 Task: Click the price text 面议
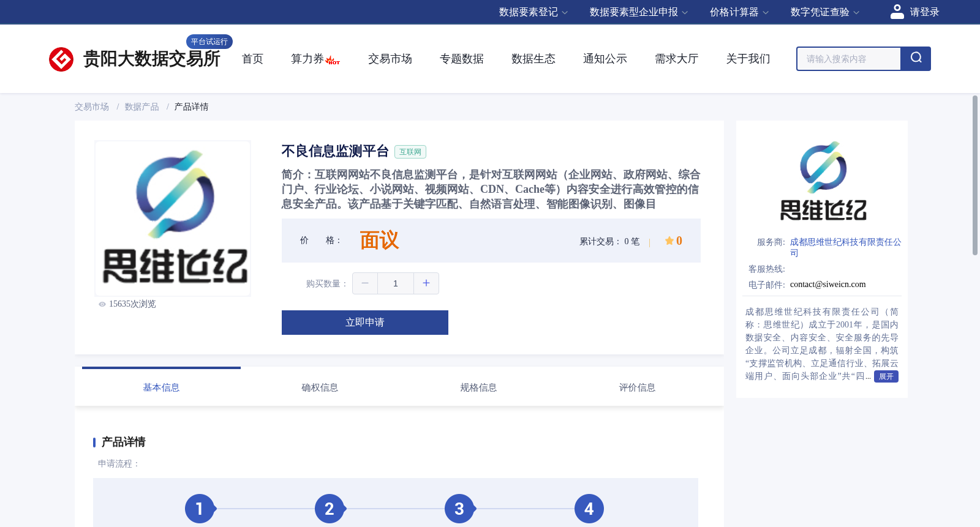coord(379,241)
